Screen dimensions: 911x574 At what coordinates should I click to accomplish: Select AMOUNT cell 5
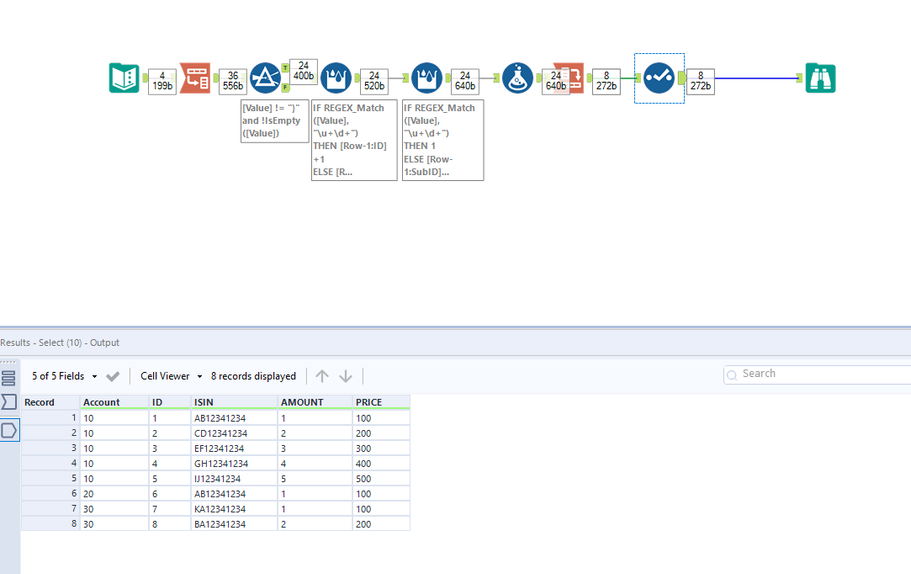[x=315, y=479]
